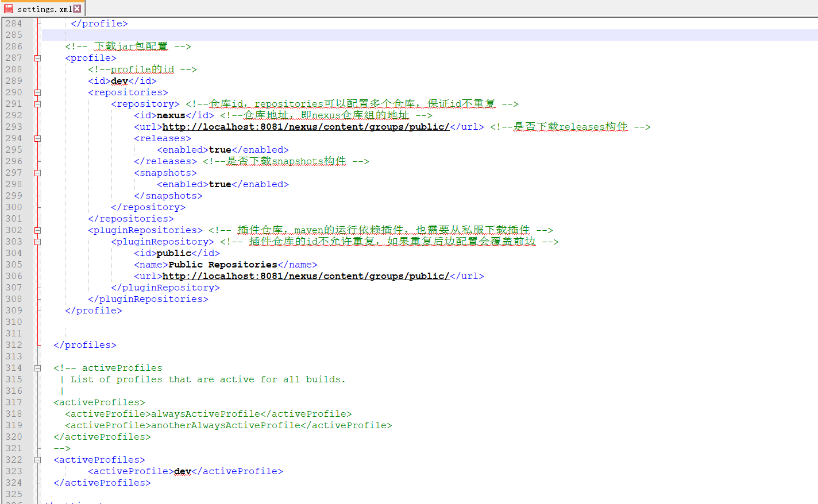Screen dimensions: 818x504
Task: Click the </profiles> closing tag
Action: tap(85, 345)
